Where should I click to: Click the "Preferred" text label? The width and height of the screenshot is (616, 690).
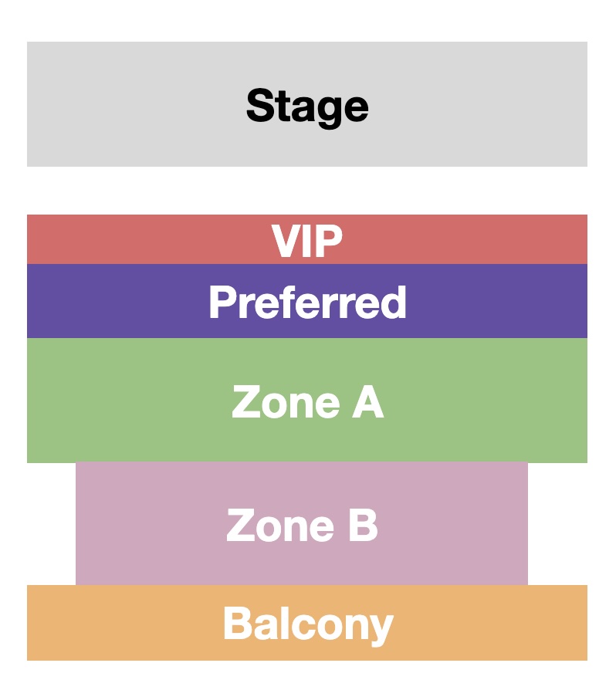[x=307, y=303]
